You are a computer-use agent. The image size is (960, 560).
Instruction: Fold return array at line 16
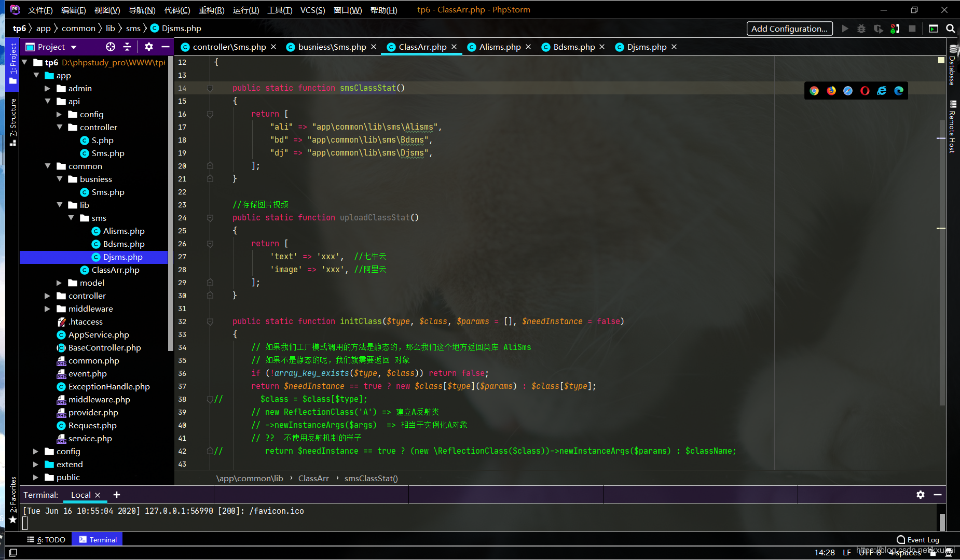point(210,114)
